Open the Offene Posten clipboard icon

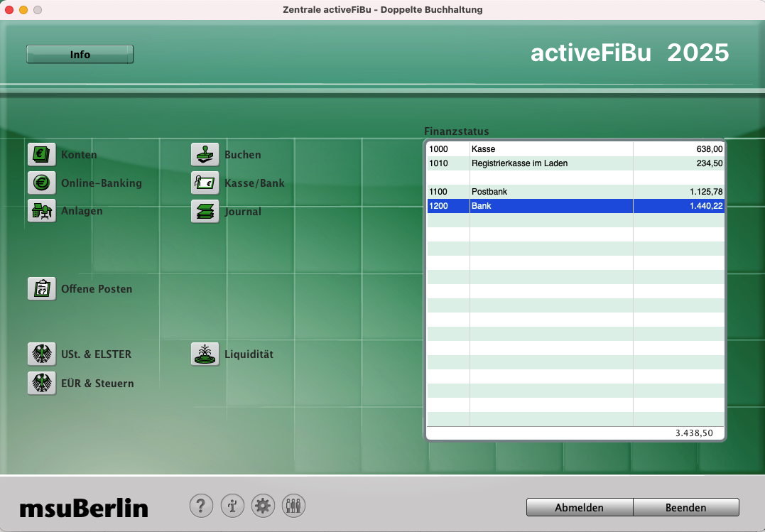click(42, 289)
